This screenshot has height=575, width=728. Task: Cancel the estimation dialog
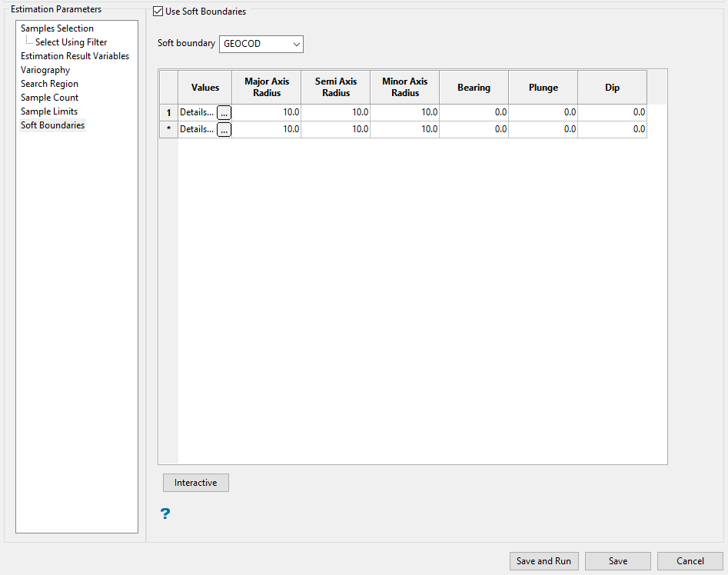tap(690, 561)
